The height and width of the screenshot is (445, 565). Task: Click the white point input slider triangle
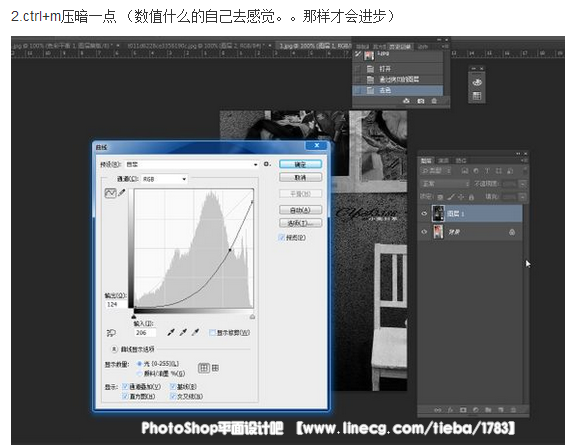(x=252, y=316)
